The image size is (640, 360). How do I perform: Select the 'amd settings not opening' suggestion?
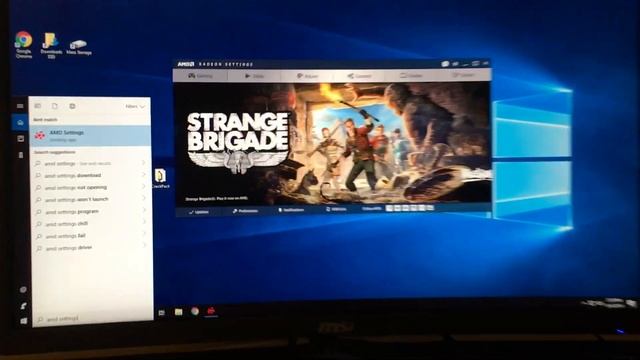point(90,188)
